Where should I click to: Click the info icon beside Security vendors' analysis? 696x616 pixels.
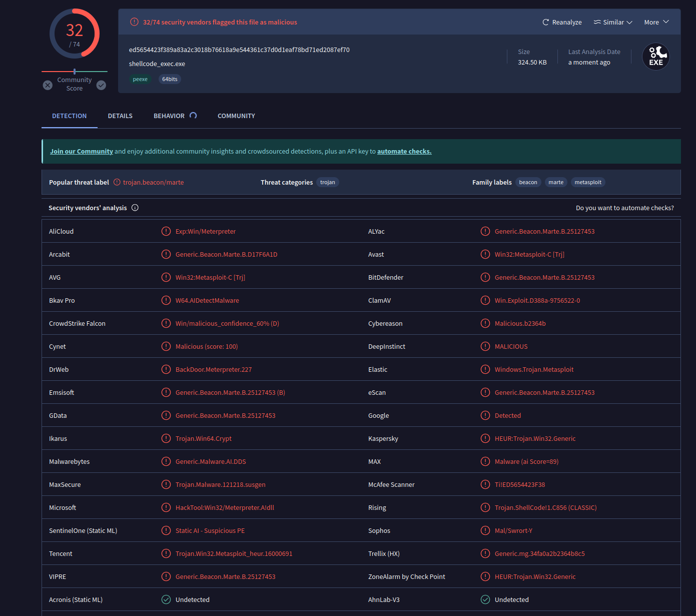click(x=135, y=208)
